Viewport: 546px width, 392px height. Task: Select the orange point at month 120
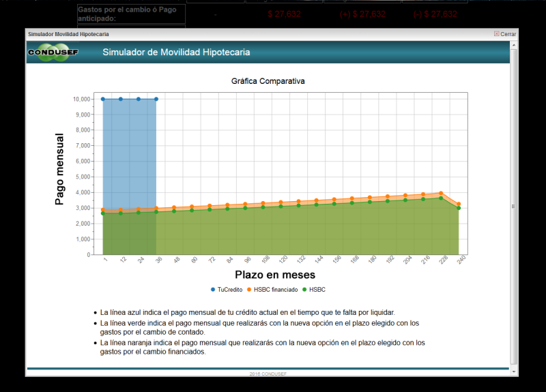click(281, 202)
